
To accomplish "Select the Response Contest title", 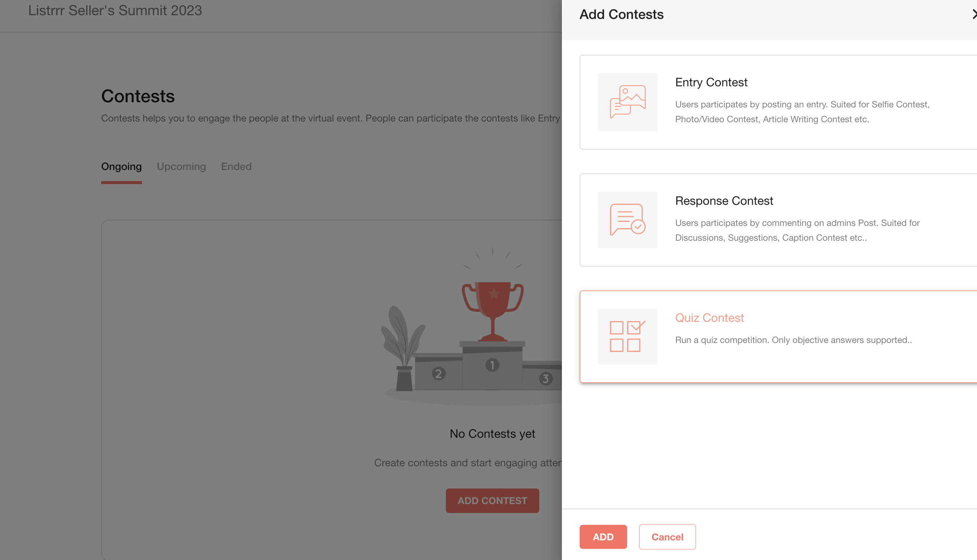I will coord(724,200).
